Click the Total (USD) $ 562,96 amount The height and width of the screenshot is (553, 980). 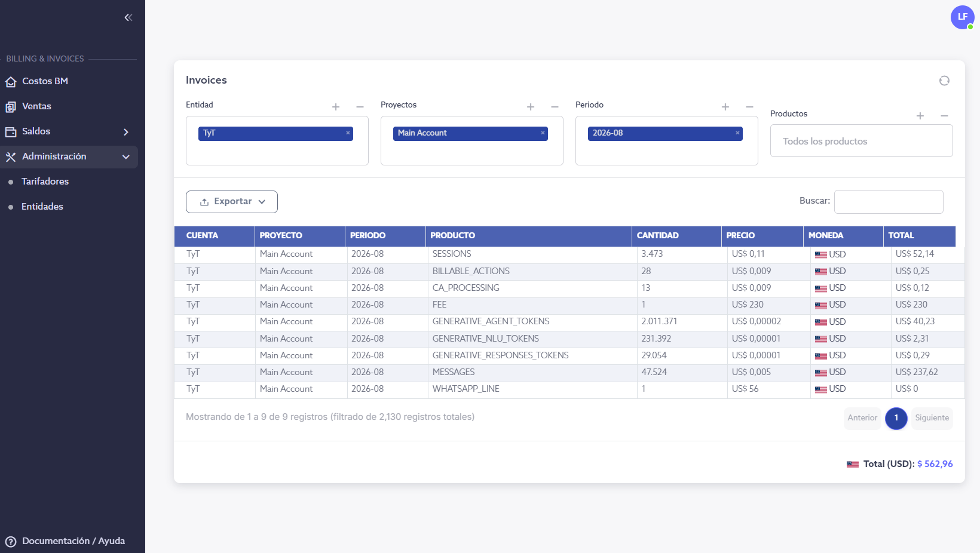click(935, 464)
